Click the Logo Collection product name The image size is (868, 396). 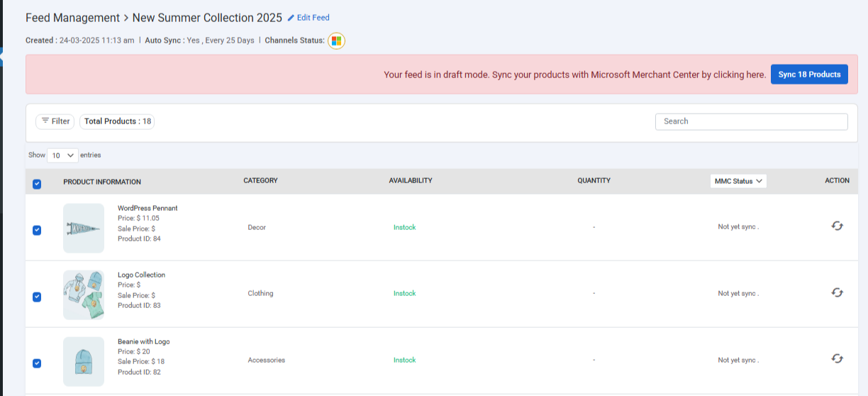141,275
